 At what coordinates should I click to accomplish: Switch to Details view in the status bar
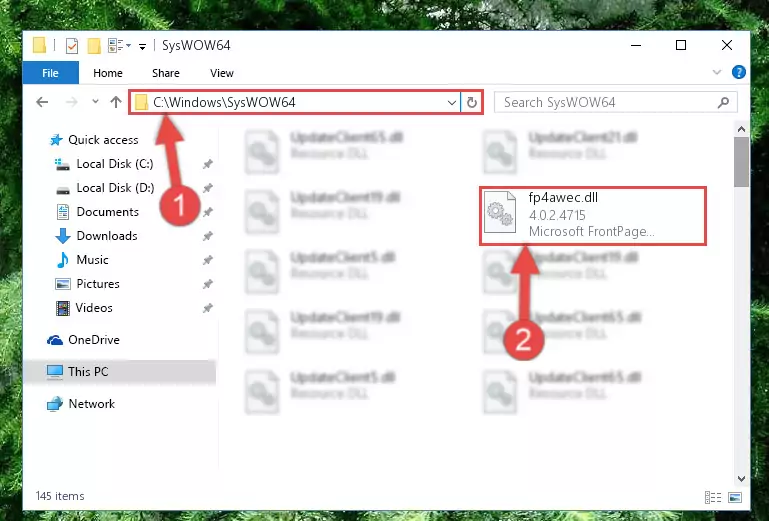point(713,497)
